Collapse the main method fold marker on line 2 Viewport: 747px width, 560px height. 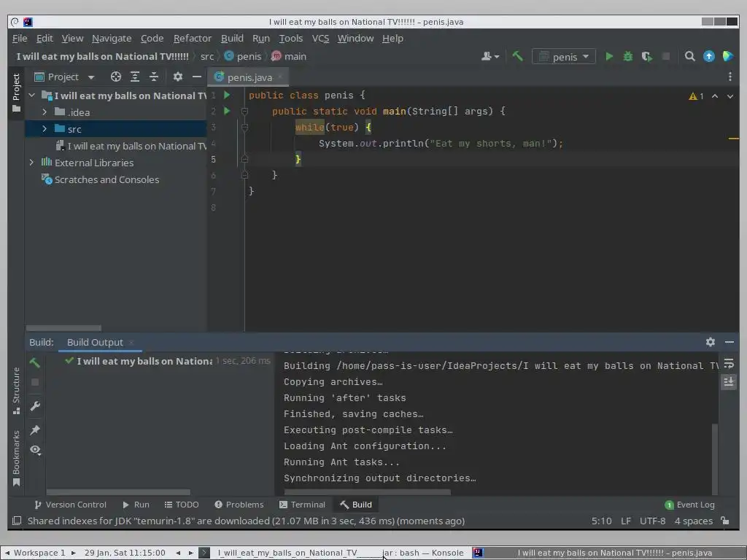(244, 111)
